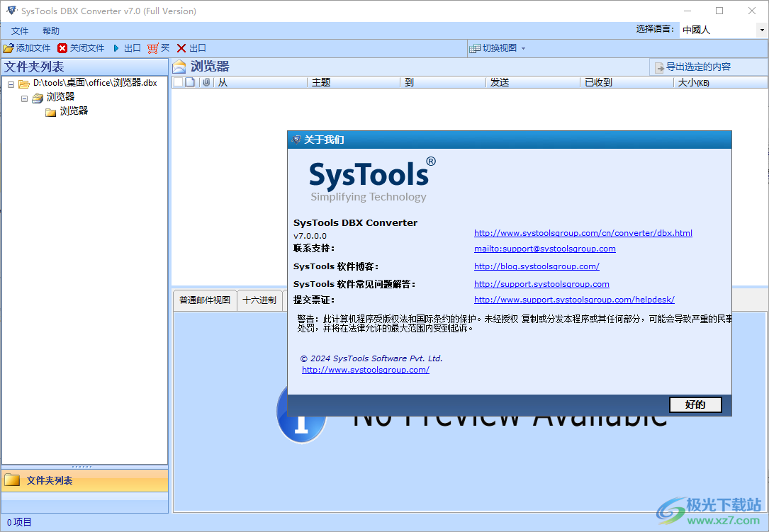Click the 浏览器 mailbox header icon
This screenshot has height=532, width=769.
pyautogui.click(x=179, y=66)
